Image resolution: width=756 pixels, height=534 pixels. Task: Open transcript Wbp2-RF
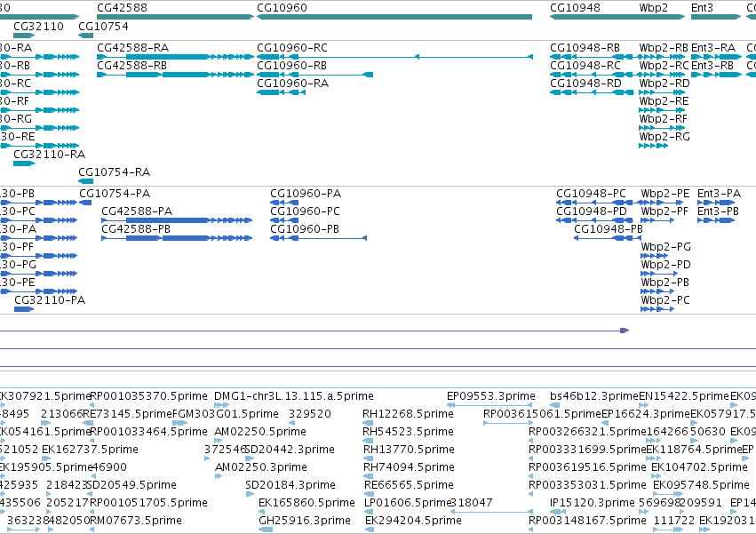(x=663, y=119)
